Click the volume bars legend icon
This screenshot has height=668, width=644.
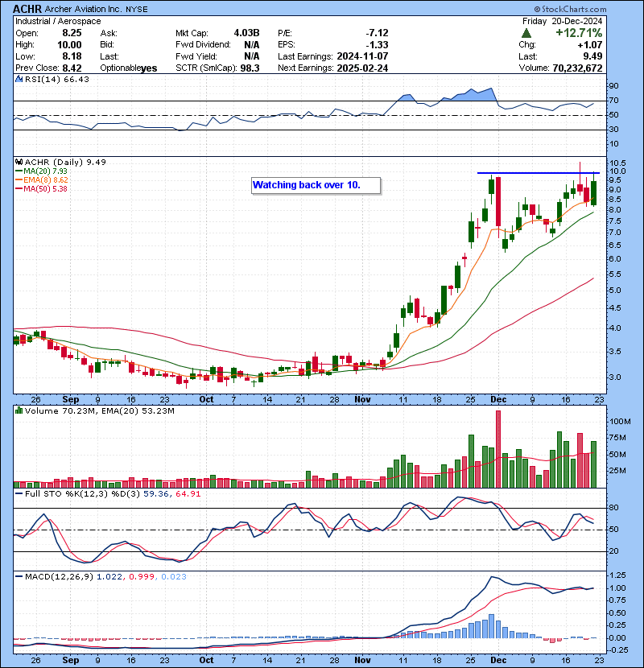pos(19,410)
